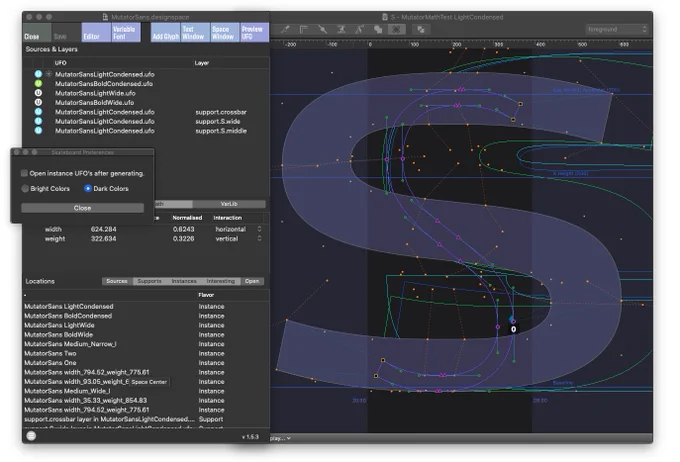Click the Add Glyph toolbar button
The height and width of the screenshot is (462, 680).
pyautogui.click(x=165, y=33)
